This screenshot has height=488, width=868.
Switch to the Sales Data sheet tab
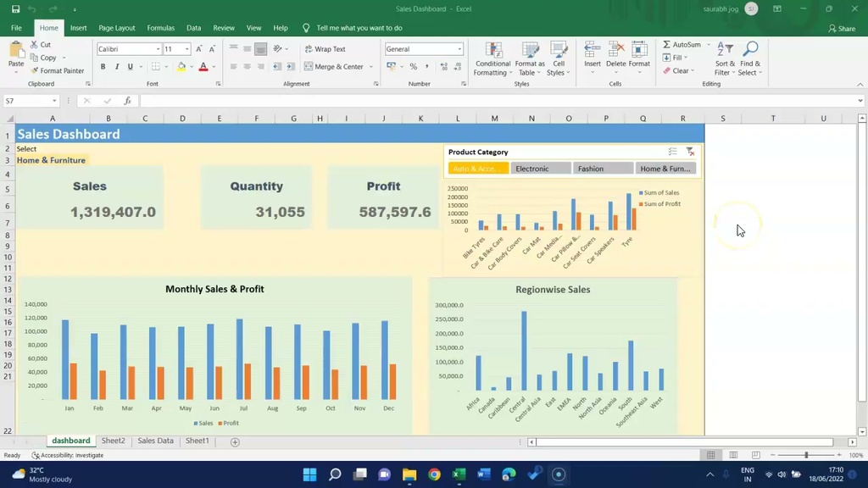pyautogui.click(x=155, y=441)
